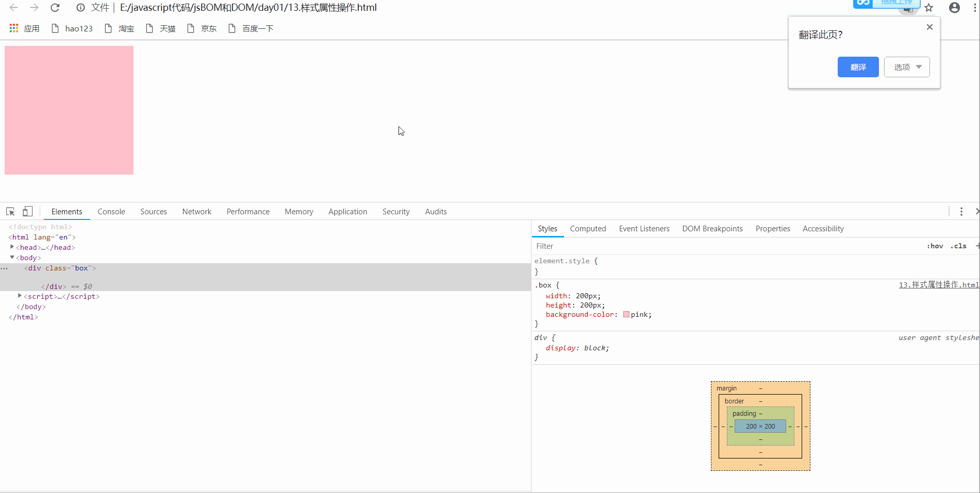Viewport: 980px width, 493px height.
Task: Open the DOM Breakpoints sidebar tab
Action: pos(712,229)
